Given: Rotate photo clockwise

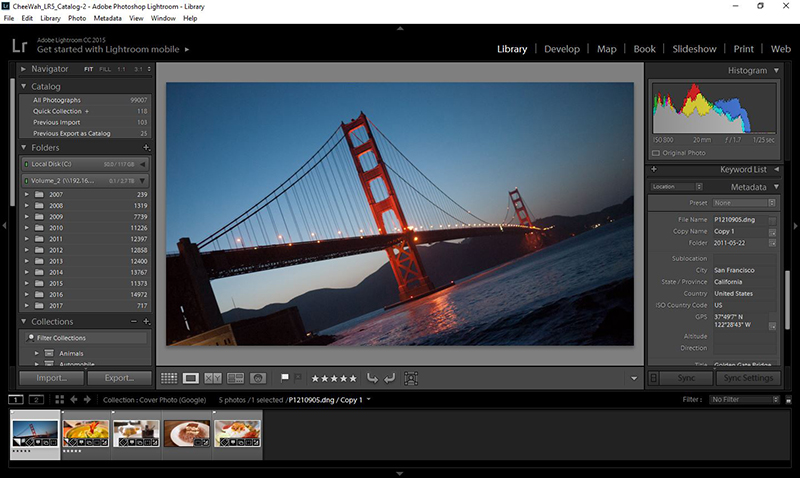Looking at the screenshot, I should [389, 378].
